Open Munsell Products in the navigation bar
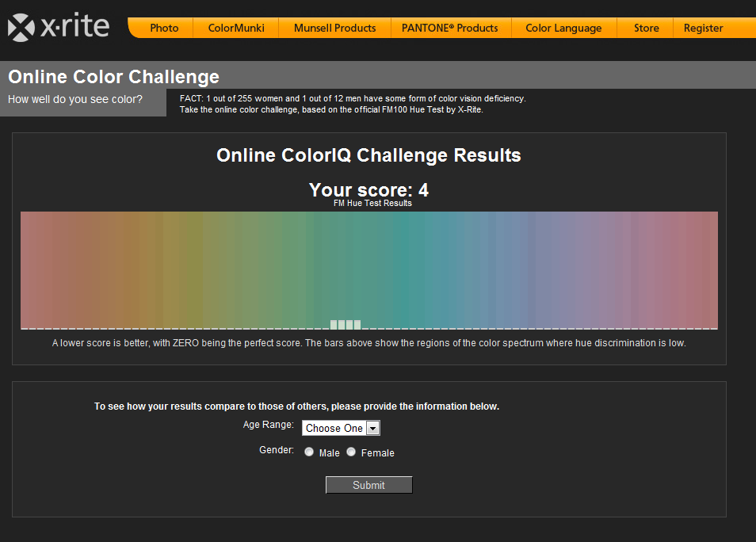 334,28
